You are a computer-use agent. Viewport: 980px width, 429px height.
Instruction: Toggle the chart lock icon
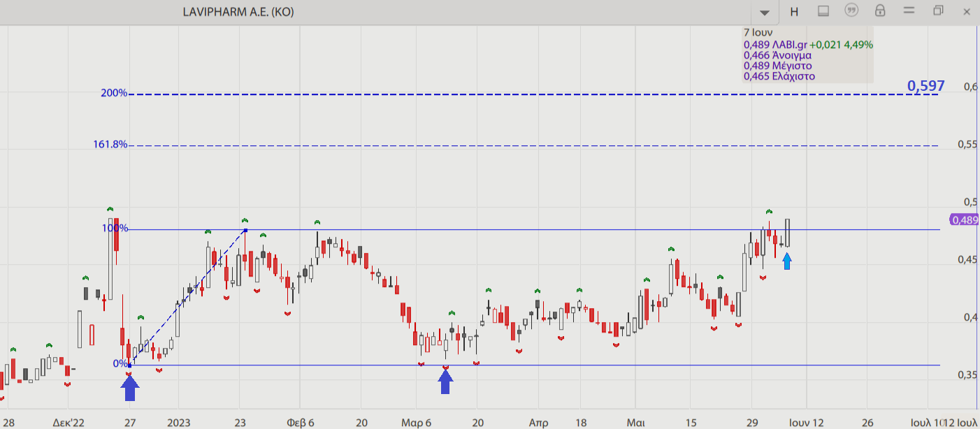coord(880,10)
